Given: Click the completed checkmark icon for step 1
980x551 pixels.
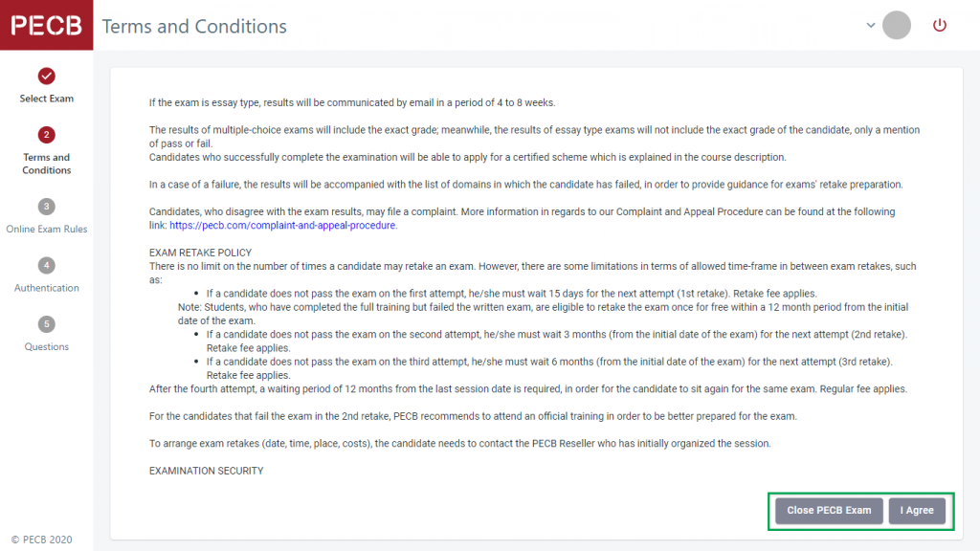Looking at the screenshot, I should 47,76.
